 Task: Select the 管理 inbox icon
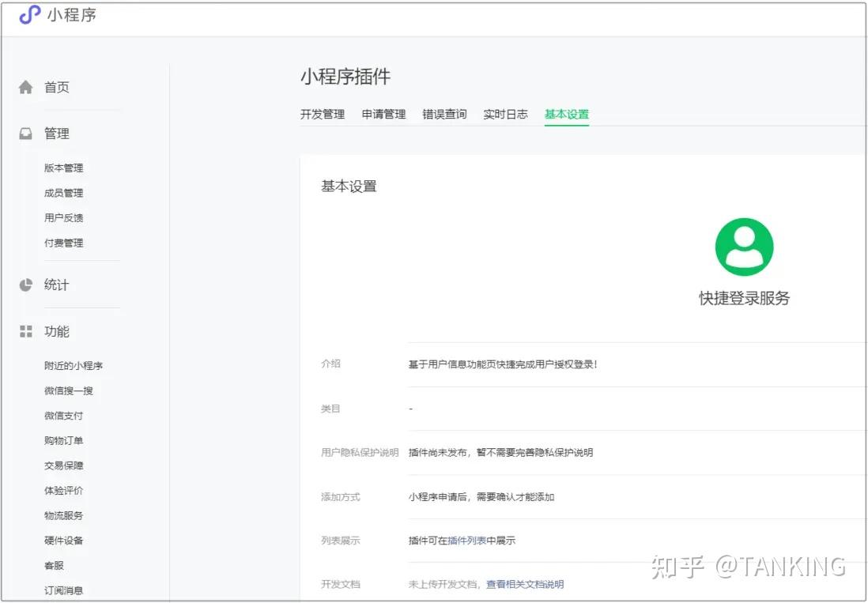25,134
